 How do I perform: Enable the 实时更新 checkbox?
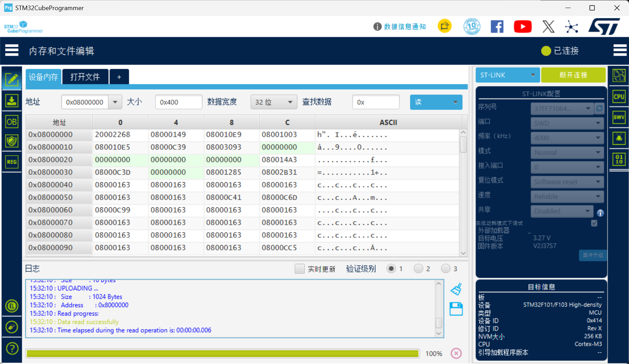299,269
